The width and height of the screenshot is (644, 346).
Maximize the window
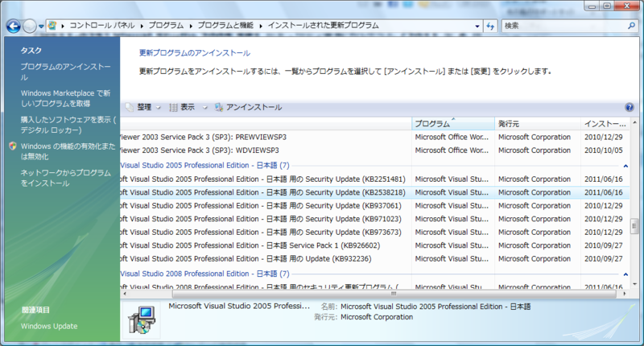607,6
